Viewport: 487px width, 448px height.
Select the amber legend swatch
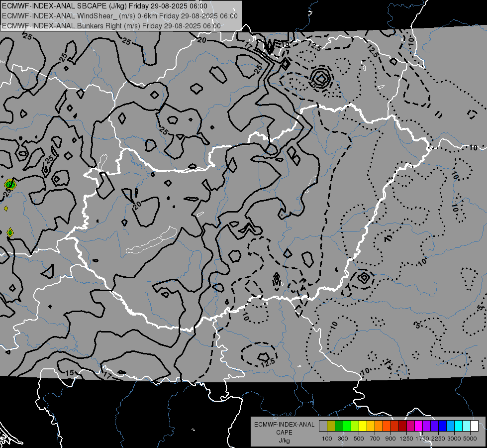[371, 426]
